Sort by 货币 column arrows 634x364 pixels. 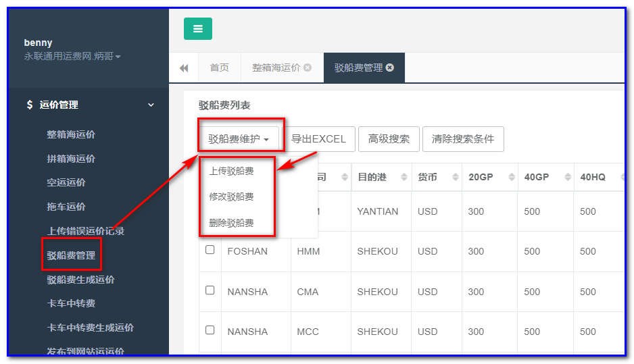coord(456,177)
